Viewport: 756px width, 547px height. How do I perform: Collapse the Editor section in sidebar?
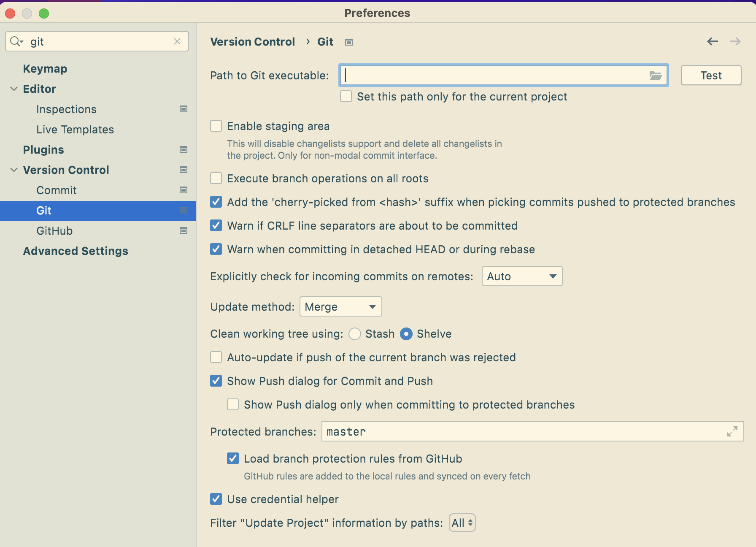pos(14,89)
